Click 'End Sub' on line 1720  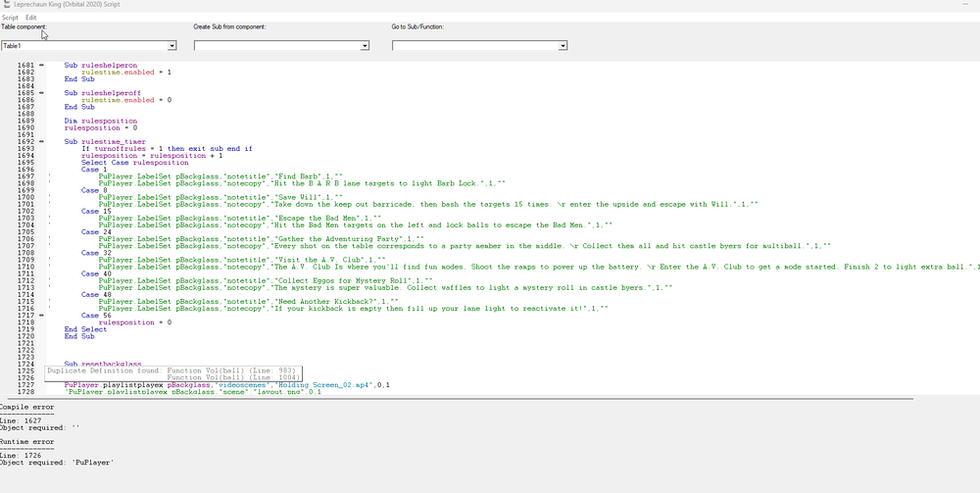click(x=78, y=336)
